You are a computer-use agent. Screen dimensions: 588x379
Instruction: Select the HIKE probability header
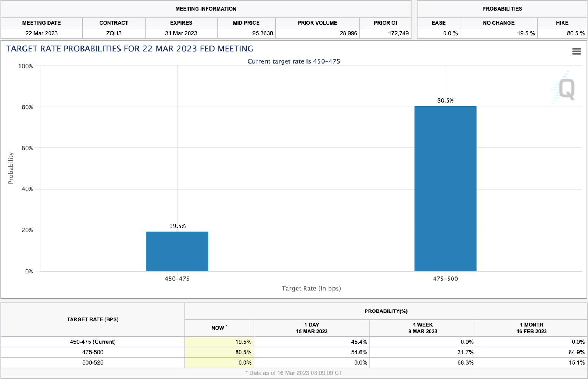tap(562, 23)
